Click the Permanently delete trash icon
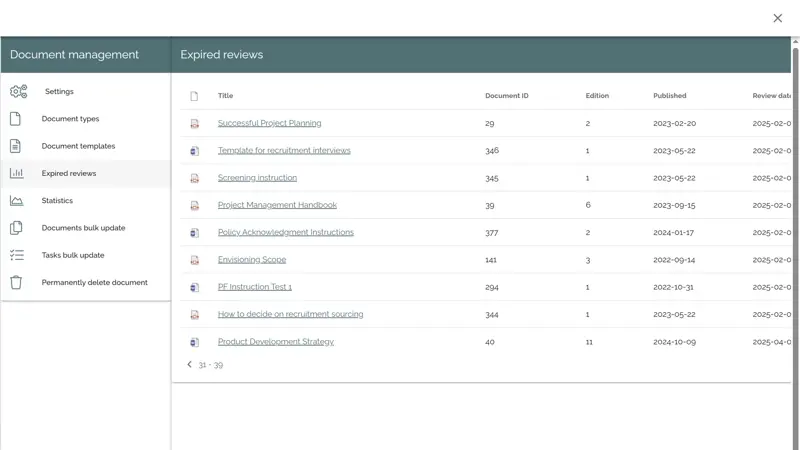Viewport: 800px width, 450px height. coord(16,283)
